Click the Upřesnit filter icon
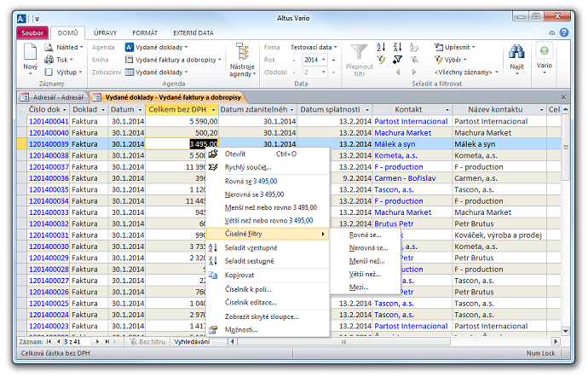This screenshot has height=377, width=588. (439, 47)
